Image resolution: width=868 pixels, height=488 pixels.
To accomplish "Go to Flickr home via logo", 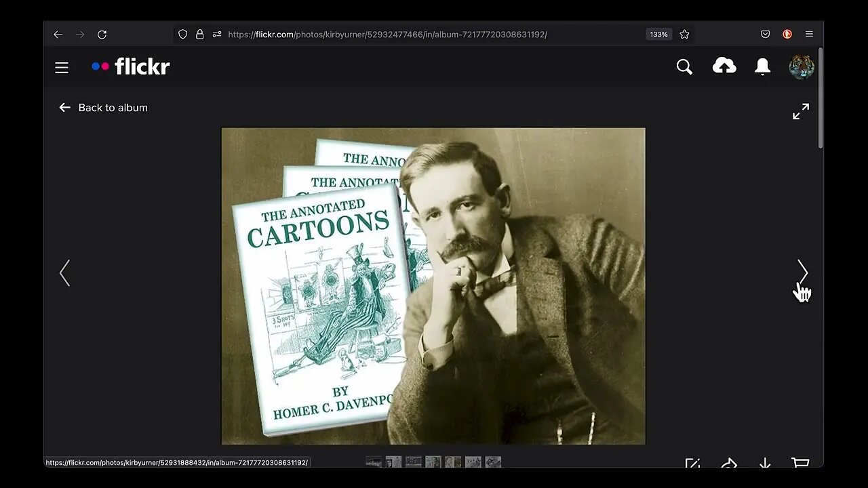I will [x=131, y=66].
